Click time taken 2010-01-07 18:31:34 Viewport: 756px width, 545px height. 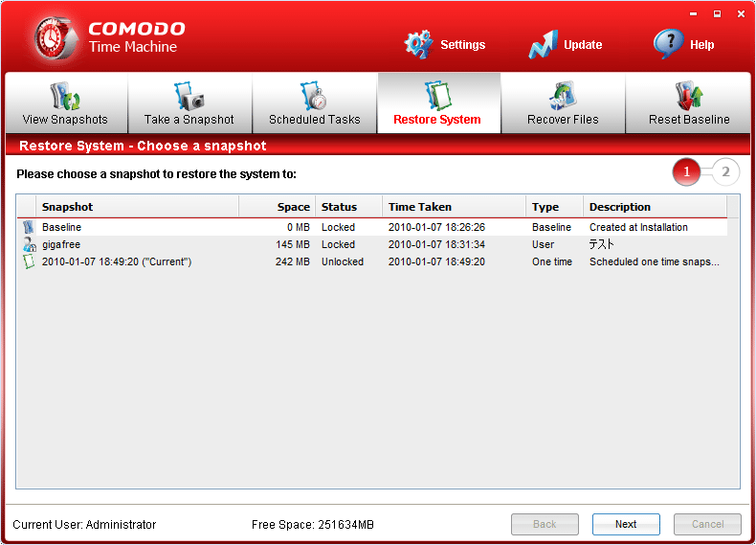[x=436, y=244]
